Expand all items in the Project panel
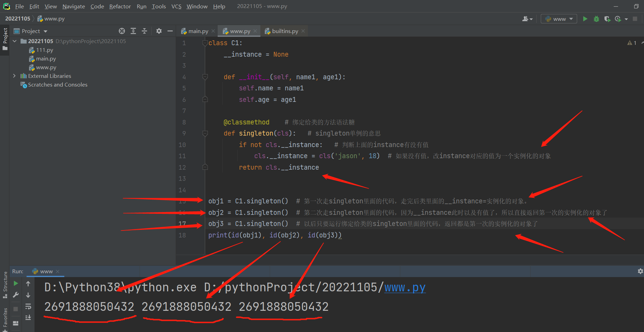The image size is (644, 332). click(133, 31)
